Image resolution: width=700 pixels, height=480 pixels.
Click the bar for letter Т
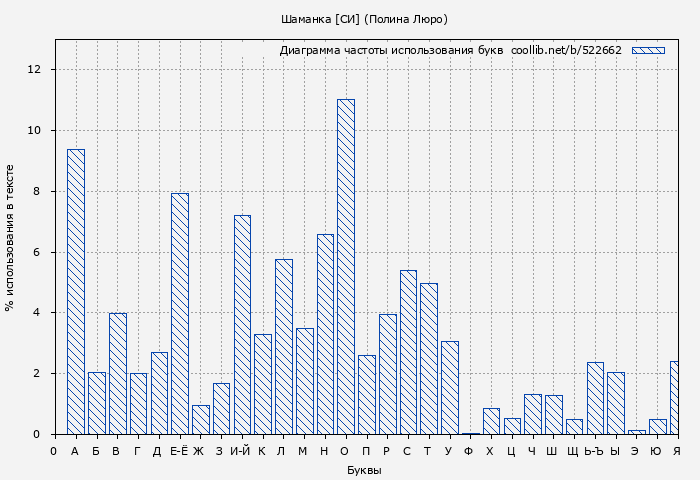[x=429, y=359]
